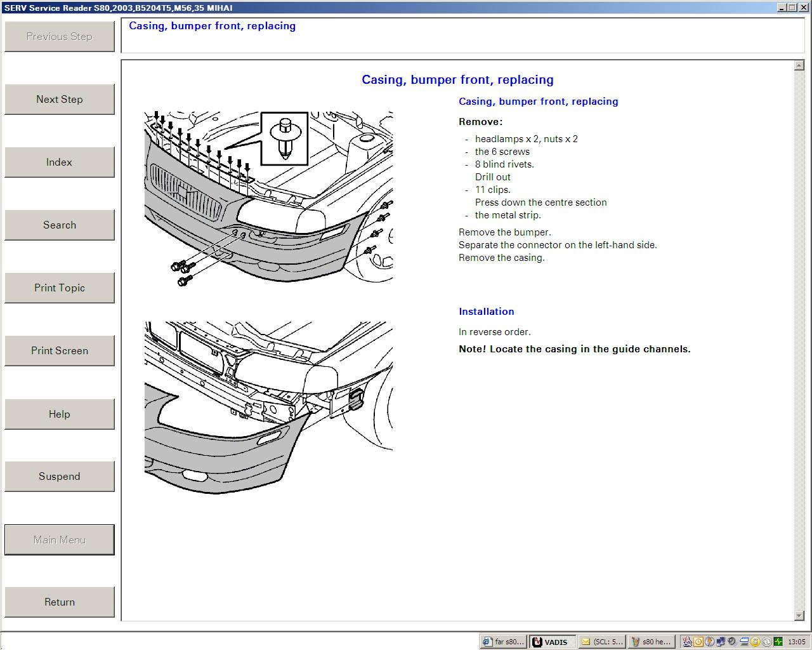Viewport: 812px width, 650px height.
Task: Click the network computers tray icon
Action: point(721,642)
